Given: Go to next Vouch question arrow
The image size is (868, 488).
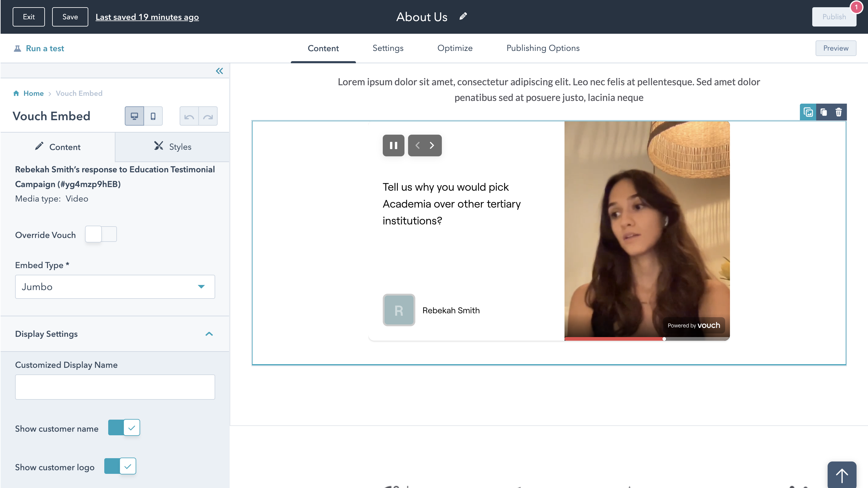Looking at the screenshot, I should tap(432, 145).
